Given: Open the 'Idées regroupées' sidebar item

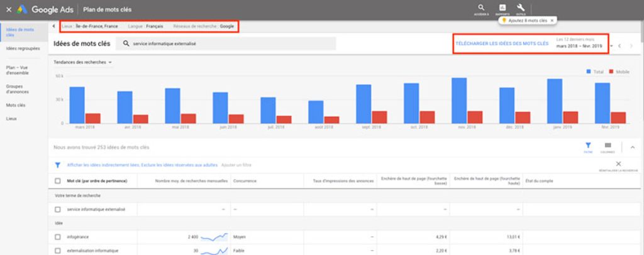Looking at the screenshot, I should point(23,48).
